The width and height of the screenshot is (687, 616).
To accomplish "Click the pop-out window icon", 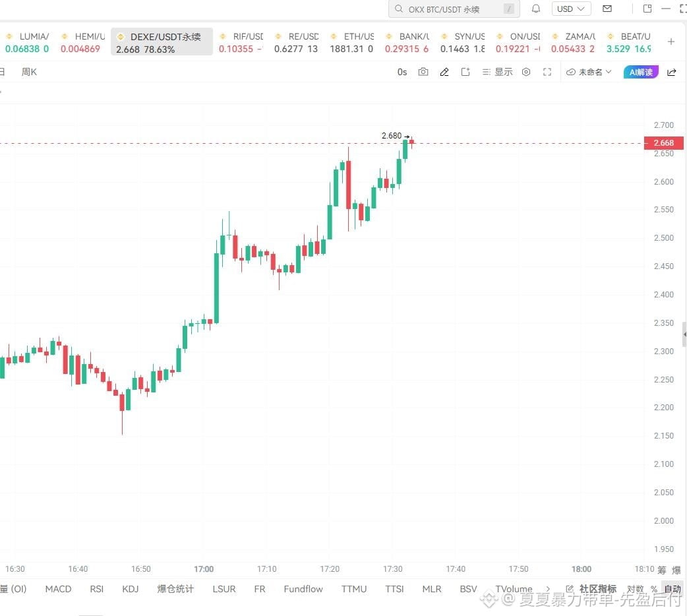I will click(647, 9).
